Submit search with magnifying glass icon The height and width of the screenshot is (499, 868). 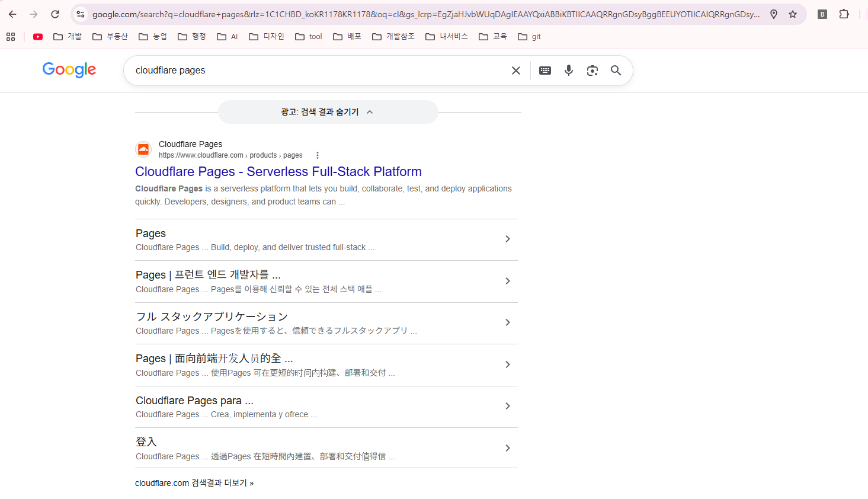[x=616, y=71]
